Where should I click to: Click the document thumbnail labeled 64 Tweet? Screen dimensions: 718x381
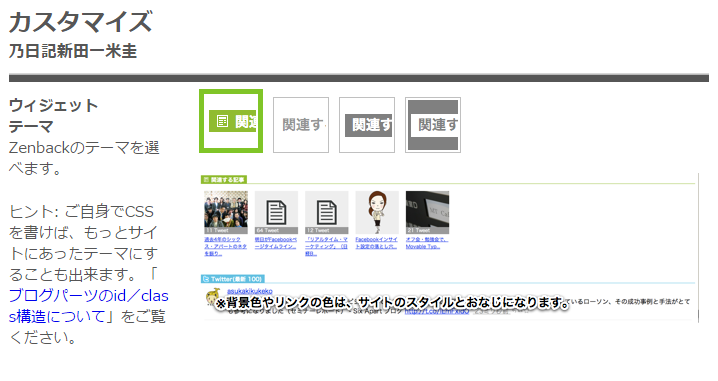click(276, 212)
